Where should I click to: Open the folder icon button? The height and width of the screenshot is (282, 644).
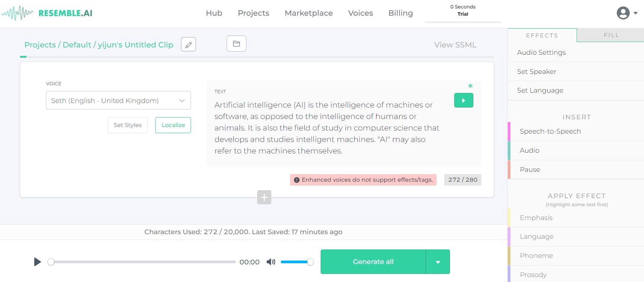236,44
